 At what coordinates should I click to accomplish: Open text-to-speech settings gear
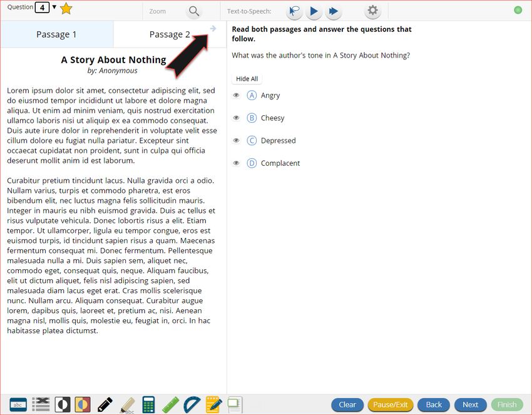[x=372, y=10]
